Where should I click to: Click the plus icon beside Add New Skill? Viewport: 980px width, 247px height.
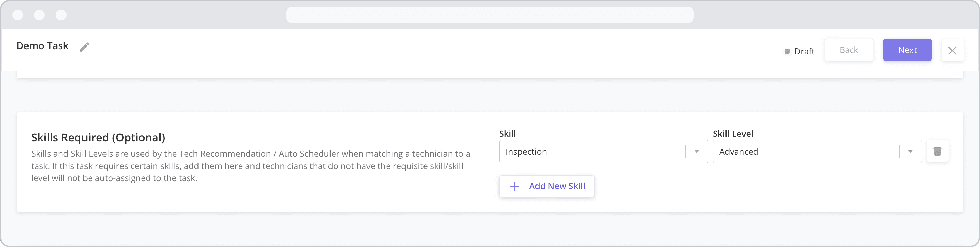[514, 186]
